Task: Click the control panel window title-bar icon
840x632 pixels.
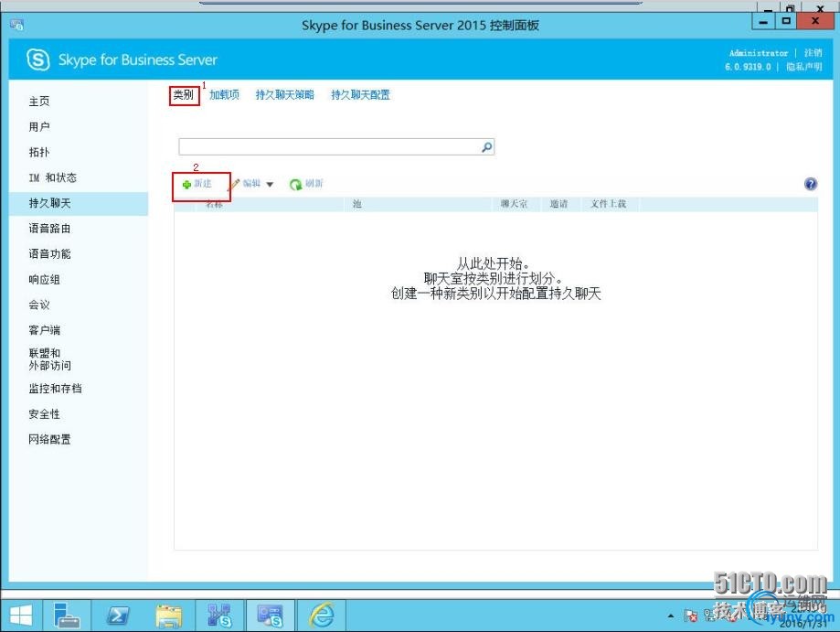Action: (16, 25)
